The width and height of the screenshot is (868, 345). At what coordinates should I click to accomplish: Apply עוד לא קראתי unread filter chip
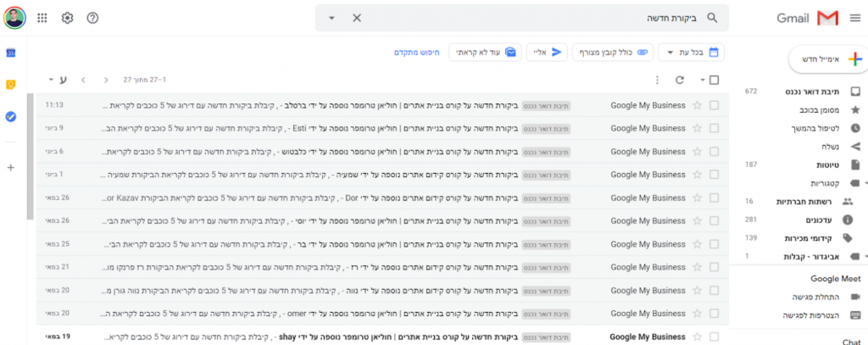tap(485, 52)
